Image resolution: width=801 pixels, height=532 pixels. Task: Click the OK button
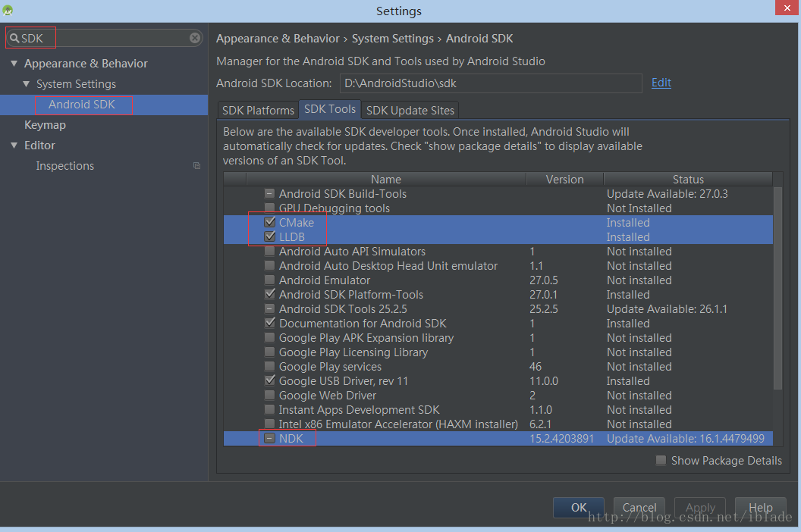[579, 508]
